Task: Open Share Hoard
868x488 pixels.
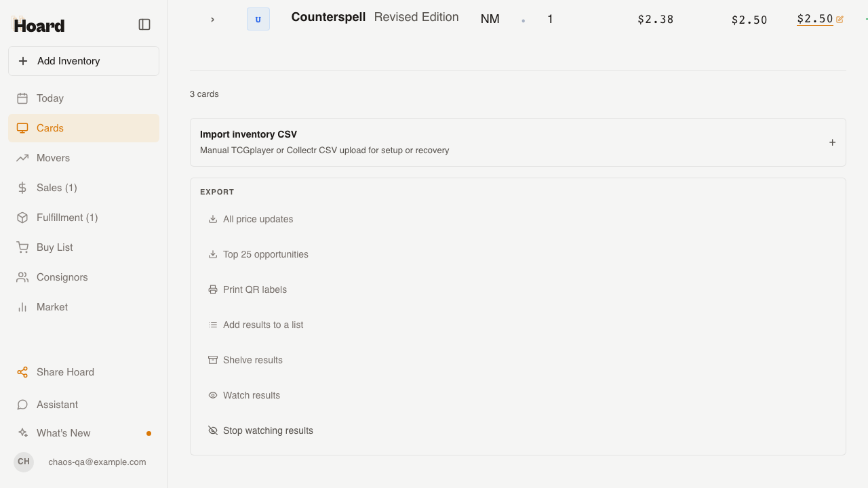Action: pyautogui.click(x=83, y=372)
